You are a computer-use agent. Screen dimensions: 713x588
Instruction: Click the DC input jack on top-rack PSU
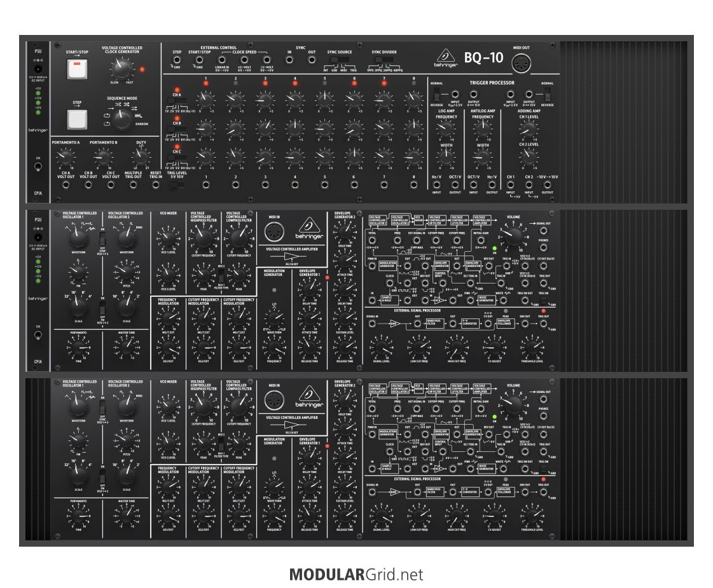(38, 69)
